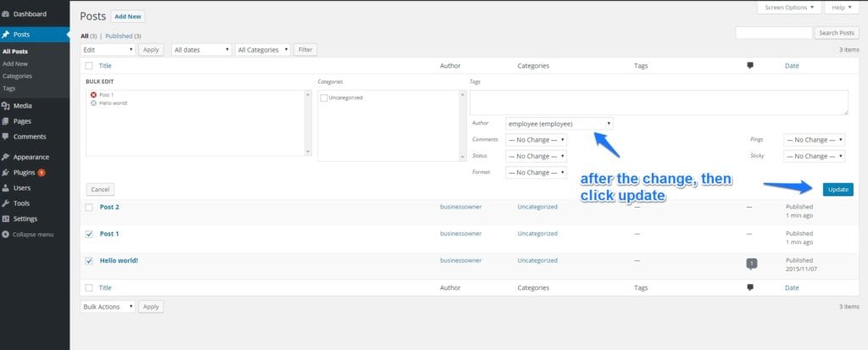Check the Uncategorized category checkbox
This screenshot has height=350, width=868.
pos(324,98)
